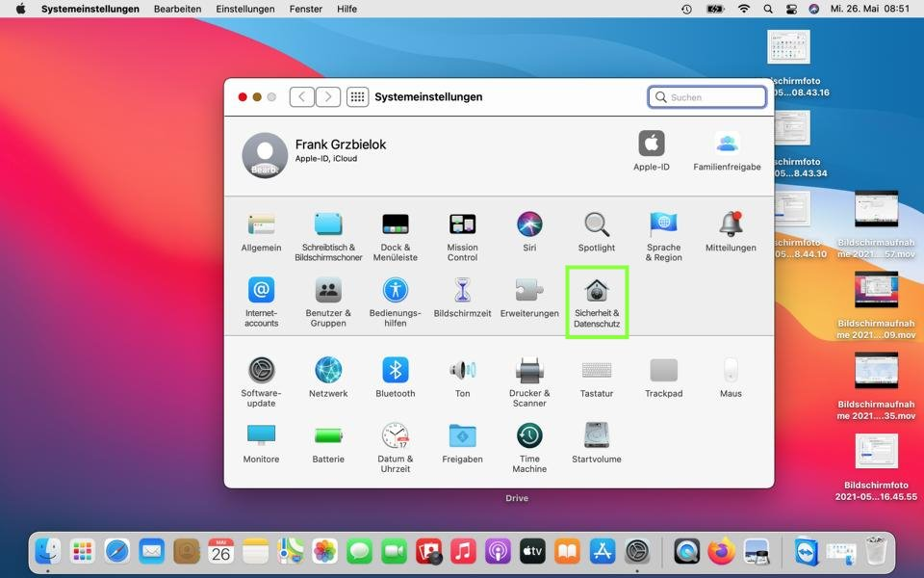Open Music from the Dock
This screenshot has height=578, width=924.
[x=463, y=552]
